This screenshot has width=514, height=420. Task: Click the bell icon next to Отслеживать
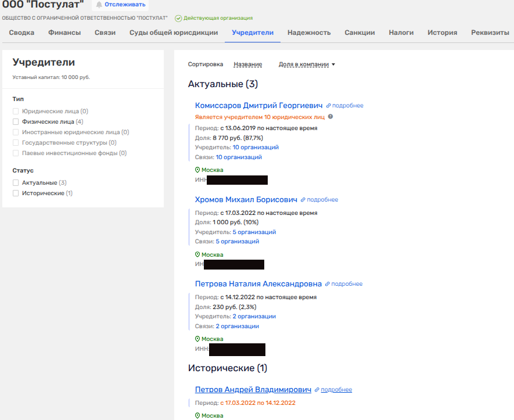99,5
